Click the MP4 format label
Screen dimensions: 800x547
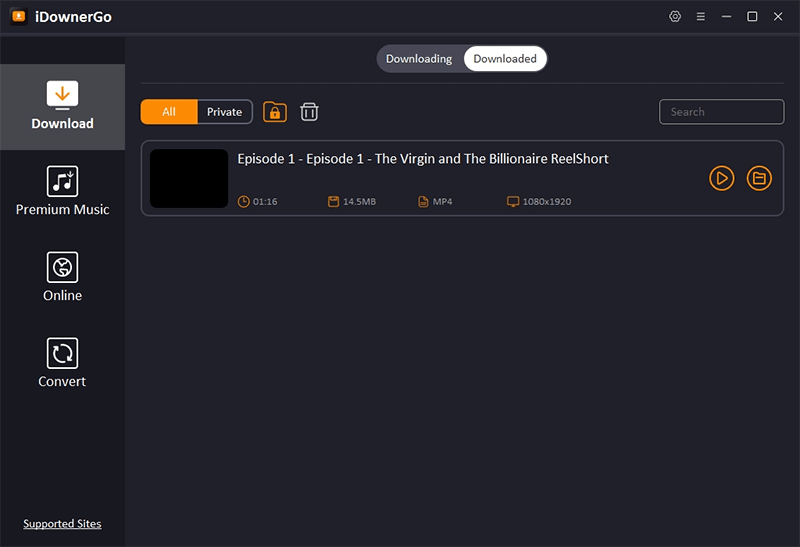(442, 202)
